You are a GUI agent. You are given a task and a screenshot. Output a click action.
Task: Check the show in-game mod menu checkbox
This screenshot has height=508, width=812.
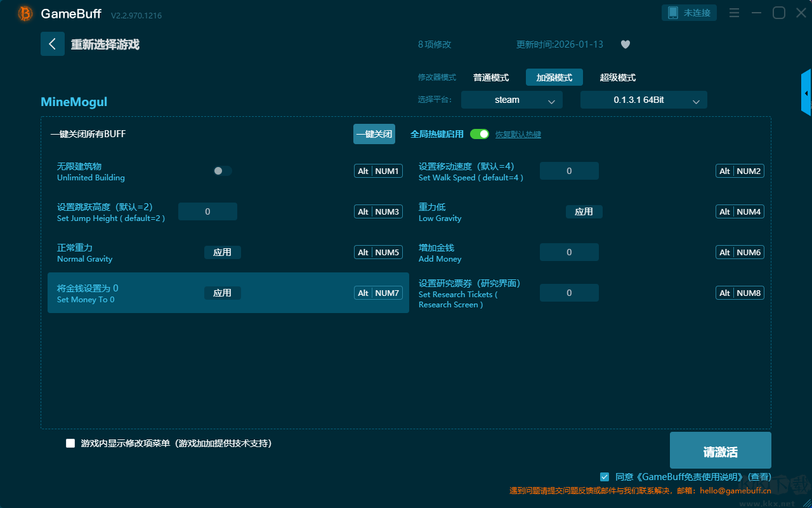[x=70, y=443]
